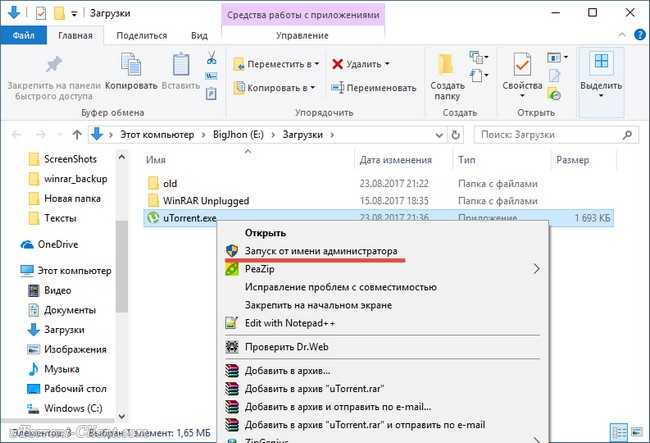Screen dimensions: 650x443
Task: Sort by Размер column header
Action: (572, 160)
